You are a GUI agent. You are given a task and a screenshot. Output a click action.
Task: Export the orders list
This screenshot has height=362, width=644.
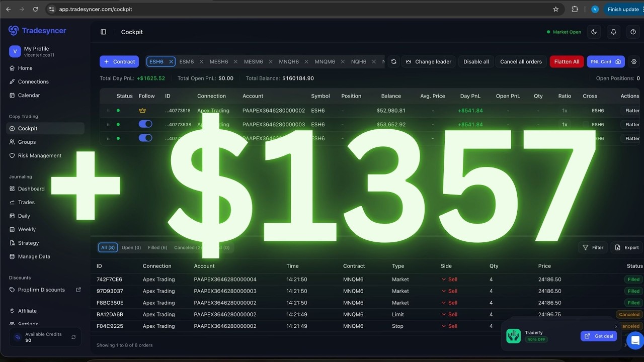627,248
